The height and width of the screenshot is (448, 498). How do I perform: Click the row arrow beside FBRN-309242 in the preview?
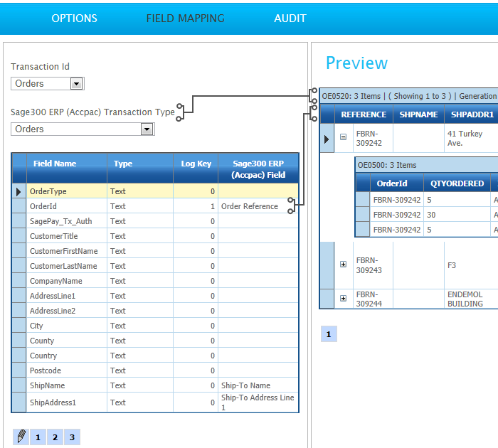click(327, 139)
